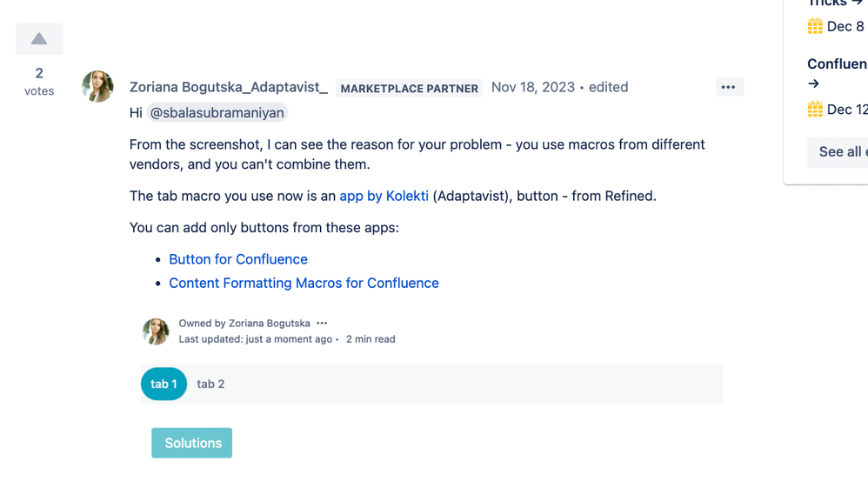
Task: Open the @sbalasubramaniyan mention
Action: [x=217, y=112]
